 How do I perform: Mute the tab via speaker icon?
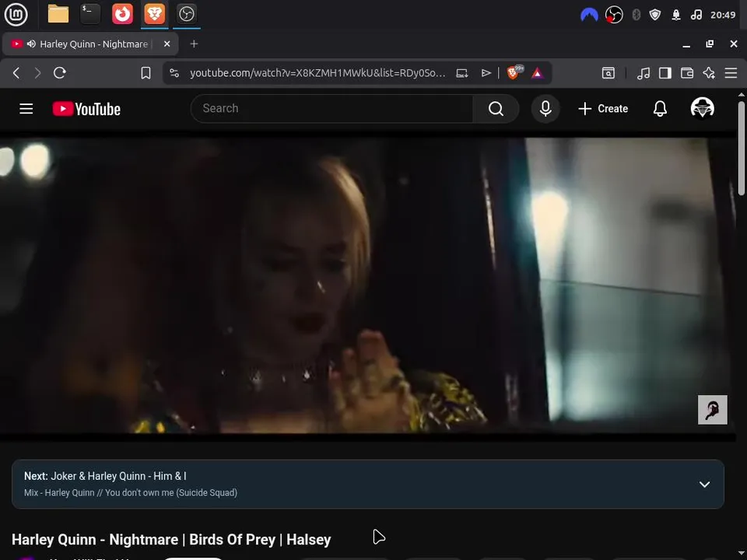coord(31,44)
